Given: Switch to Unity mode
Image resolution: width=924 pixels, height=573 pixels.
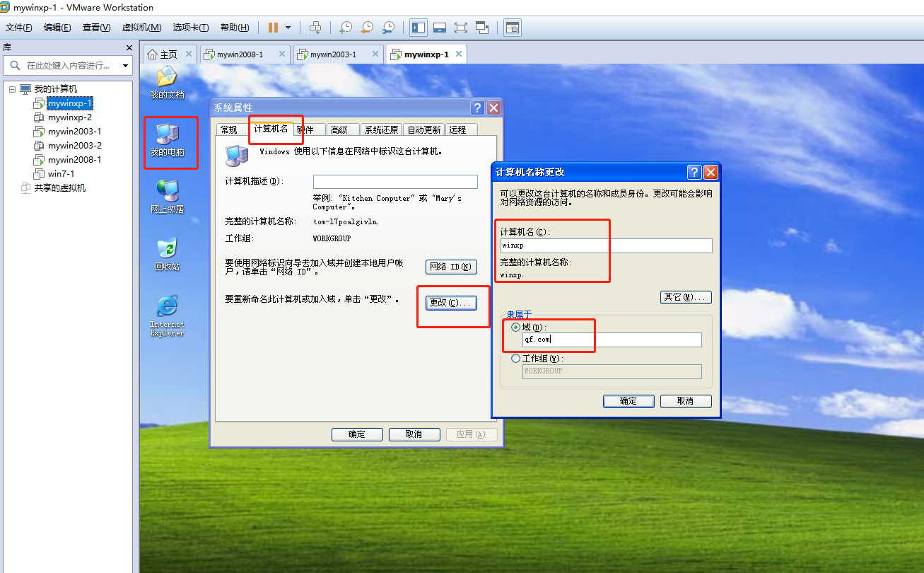Looking at the screenshot, I should click(x=482, y=28).
